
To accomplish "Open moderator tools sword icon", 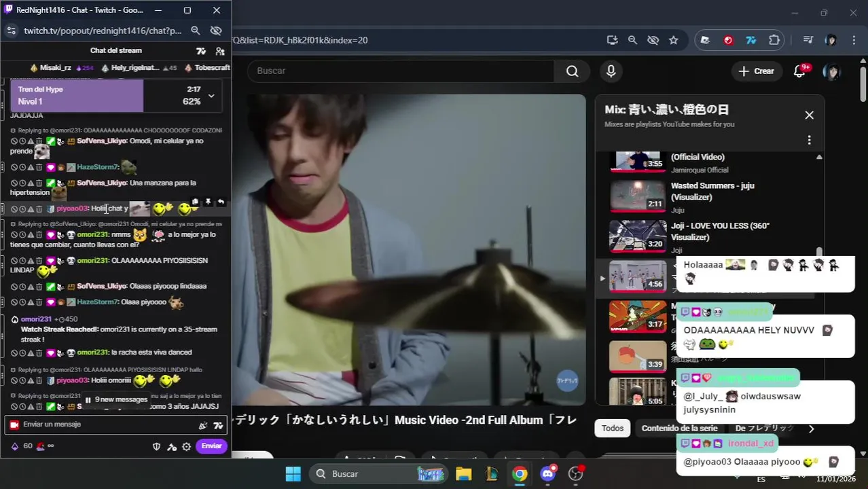I will pos(172,446).
